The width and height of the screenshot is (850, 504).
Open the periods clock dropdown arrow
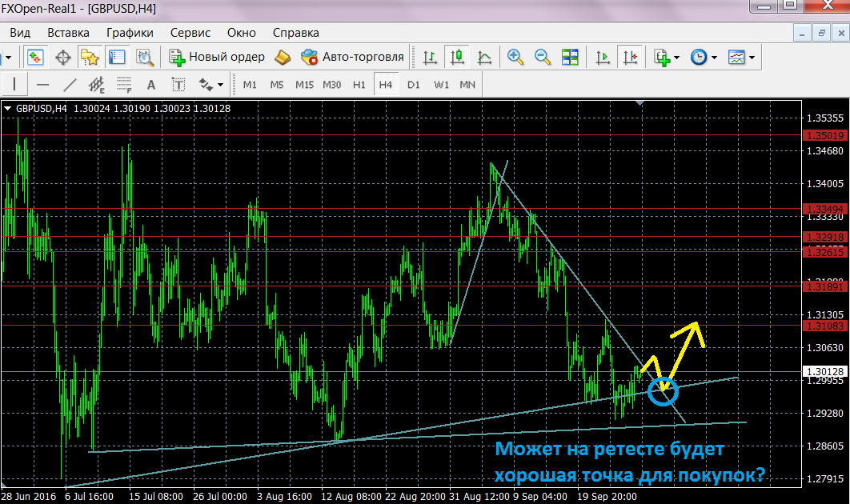[714, 58]
